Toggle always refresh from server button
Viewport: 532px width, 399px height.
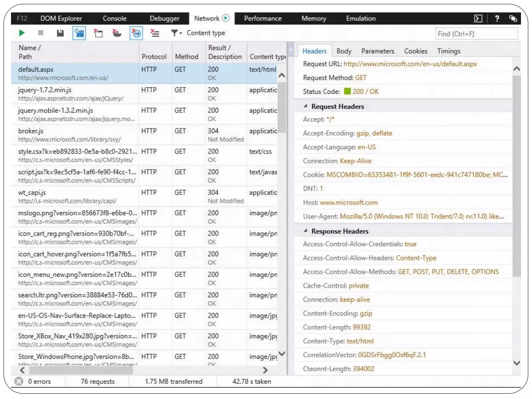click(79, 33)
